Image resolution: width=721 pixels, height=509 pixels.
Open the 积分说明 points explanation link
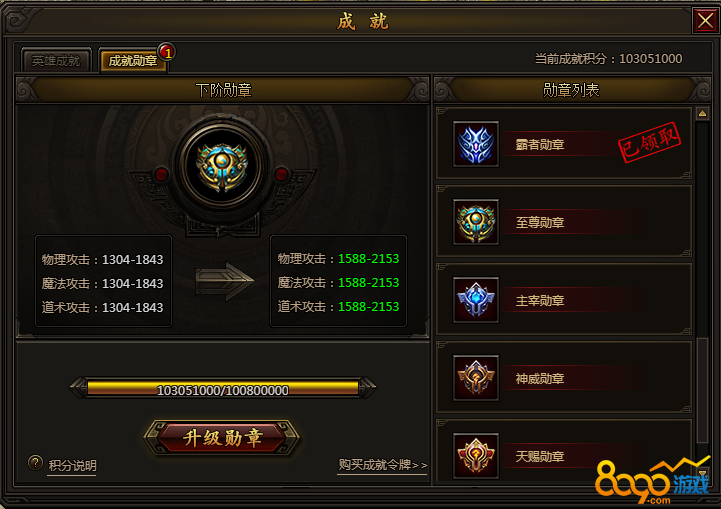[72, 466]
